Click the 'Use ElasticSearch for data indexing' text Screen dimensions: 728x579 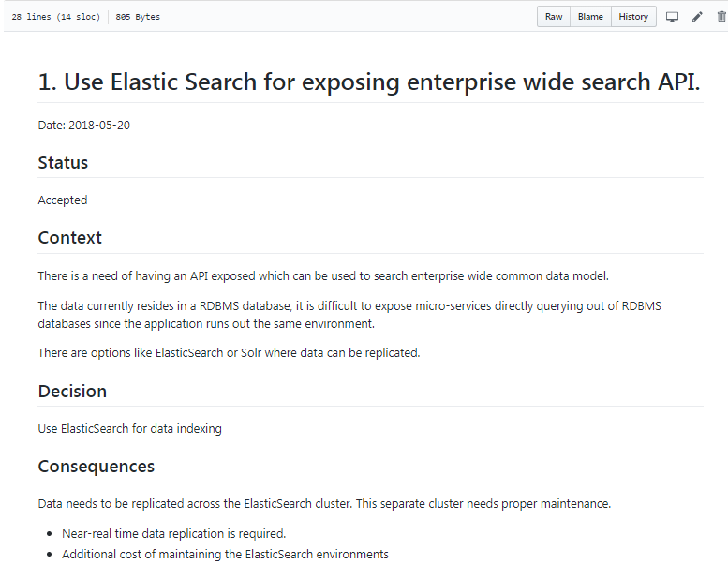click(130, 429)
